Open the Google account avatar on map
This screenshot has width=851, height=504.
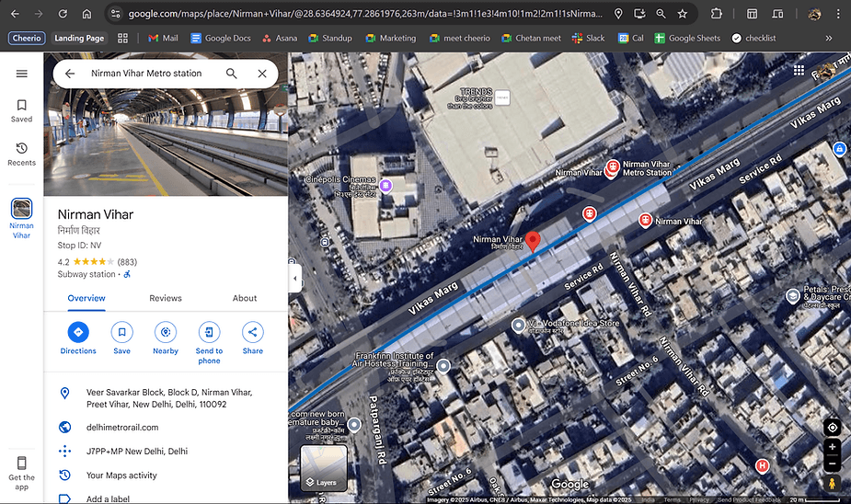pos(826,70)
